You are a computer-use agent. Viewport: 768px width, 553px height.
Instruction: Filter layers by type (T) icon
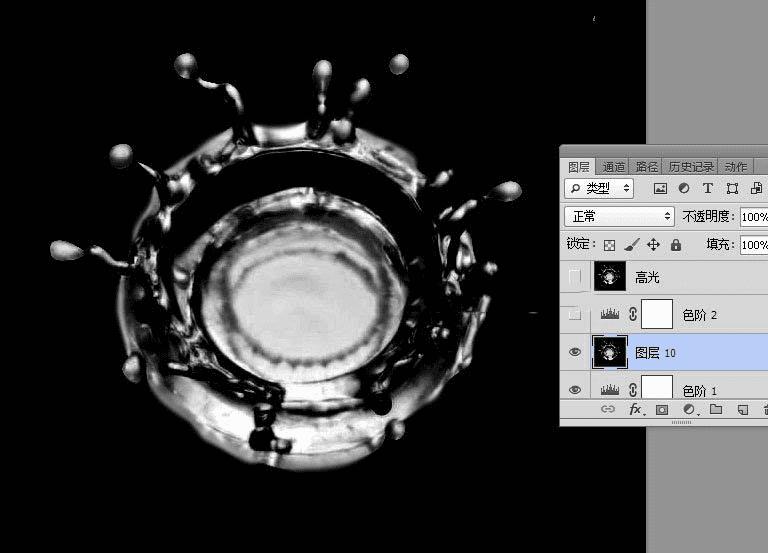[x=707, y=189]
